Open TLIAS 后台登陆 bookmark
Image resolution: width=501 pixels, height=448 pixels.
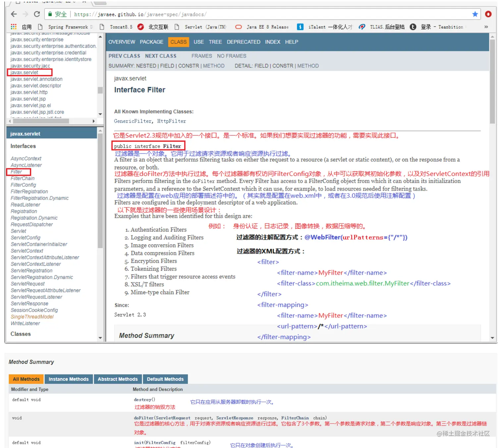point(382,27)
